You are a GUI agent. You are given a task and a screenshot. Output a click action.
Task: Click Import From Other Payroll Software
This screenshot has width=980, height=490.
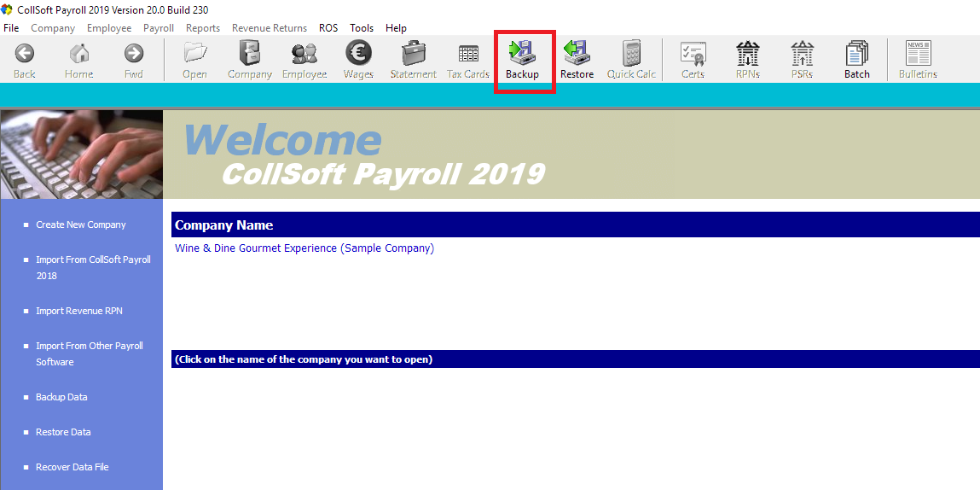(89, 353)
